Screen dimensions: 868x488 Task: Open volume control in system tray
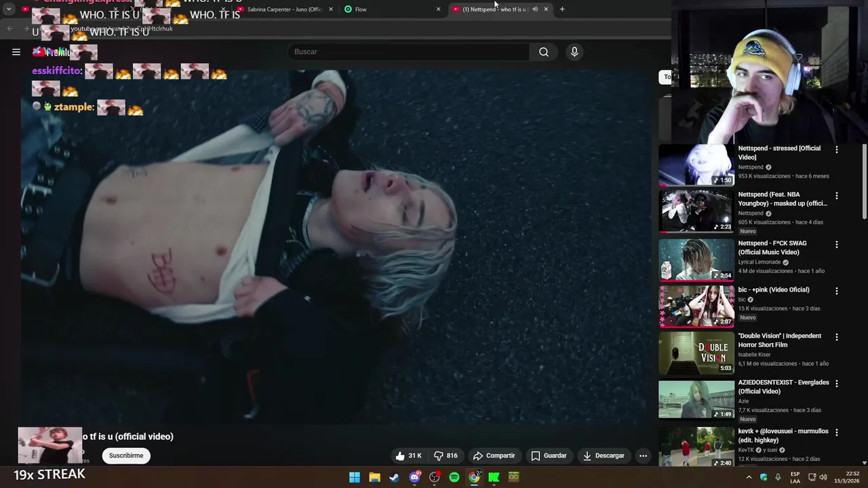click(x=823, y=477)
